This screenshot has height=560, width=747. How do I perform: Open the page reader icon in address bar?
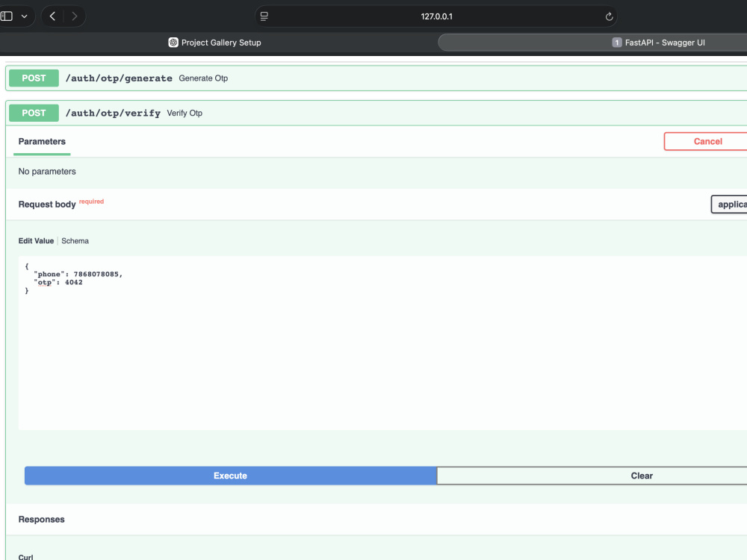tap(264, 16)
